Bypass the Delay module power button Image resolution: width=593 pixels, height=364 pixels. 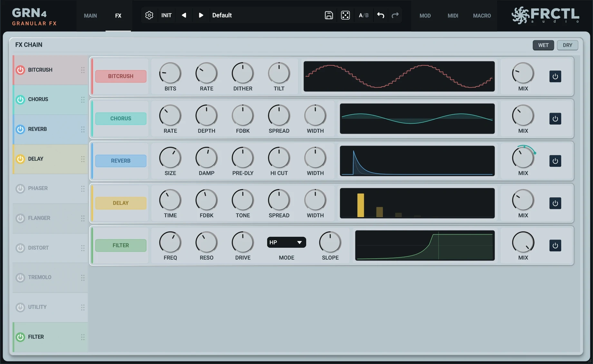(555, 203)
